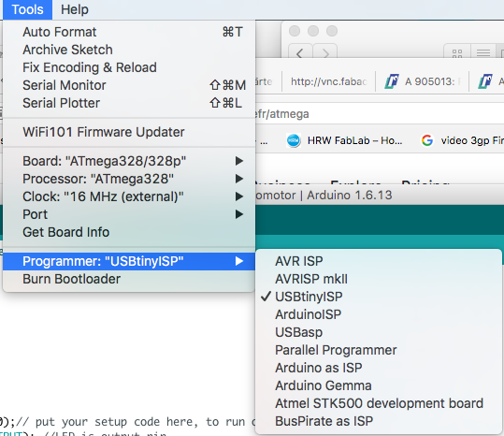Run Auto Format from the Tools menu
Image resolution: width=504 pixels, height=436 pixels.
(129, 32)
